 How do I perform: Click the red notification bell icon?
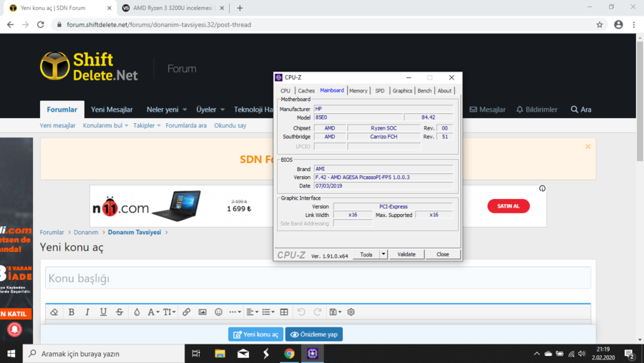click(x=14, y=329)
